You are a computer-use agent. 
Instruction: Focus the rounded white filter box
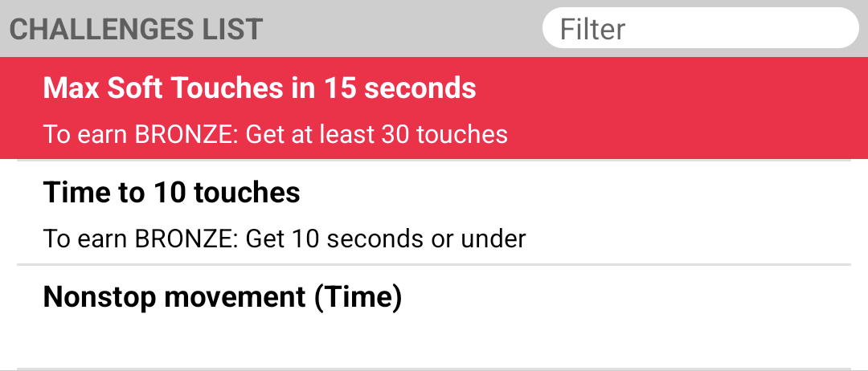[700, 28]
